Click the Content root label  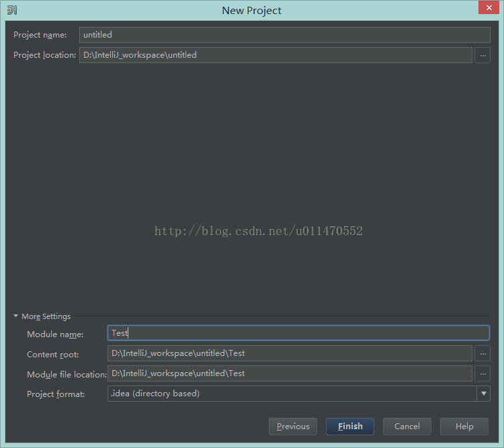pyautogui.click(x=52, y=355)
